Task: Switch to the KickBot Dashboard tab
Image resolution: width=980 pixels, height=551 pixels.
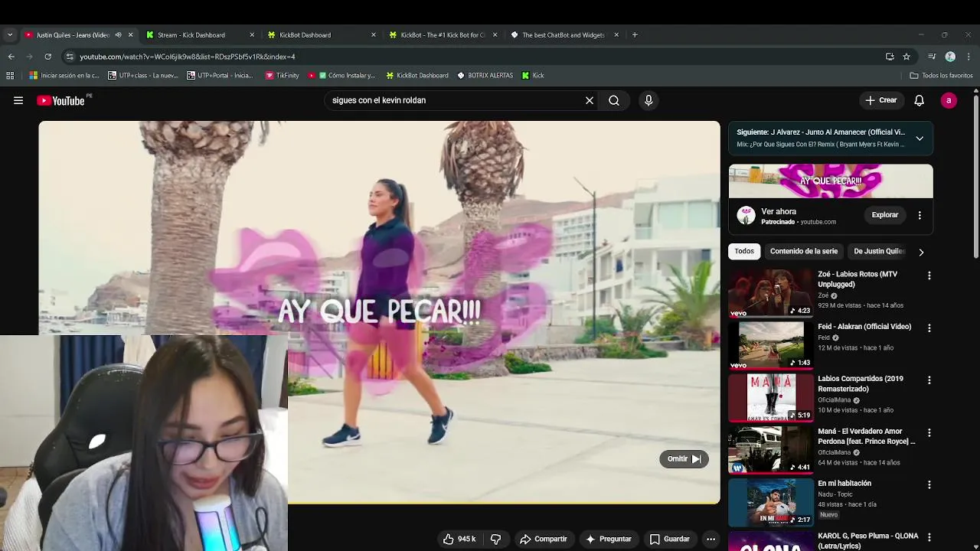Action: click(x=322, y=34)
